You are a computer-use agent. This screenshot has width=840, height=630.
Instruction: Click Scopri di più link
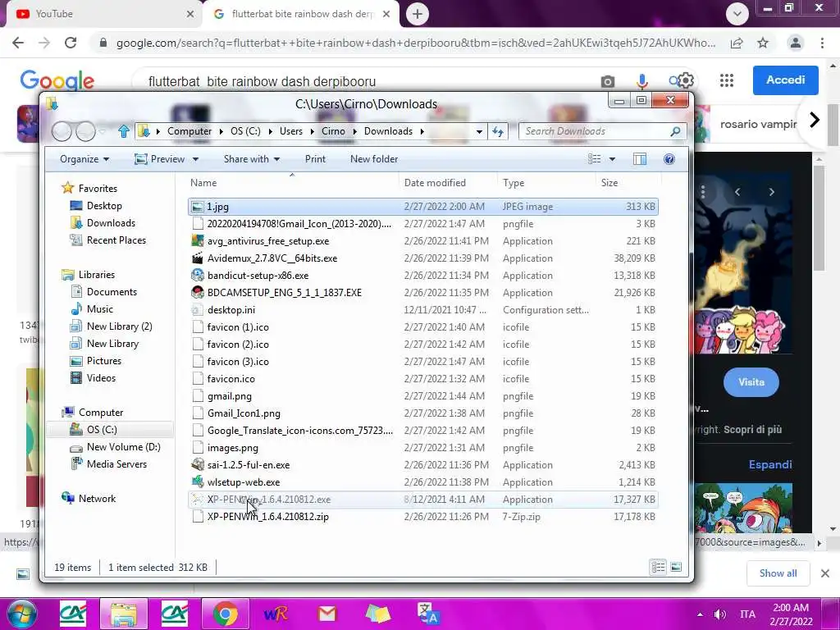(753, 430)
